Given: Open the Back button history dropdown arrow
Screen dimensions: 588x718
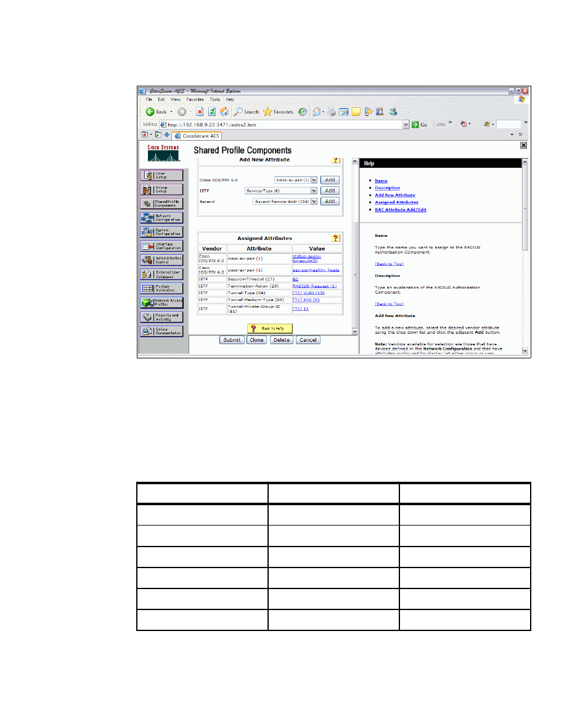Looking at the screenshot, I should point(171,112).
